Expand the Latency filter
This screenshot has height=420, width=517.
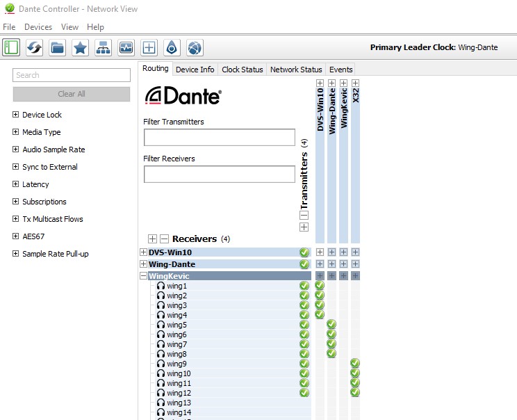(15, 184)
